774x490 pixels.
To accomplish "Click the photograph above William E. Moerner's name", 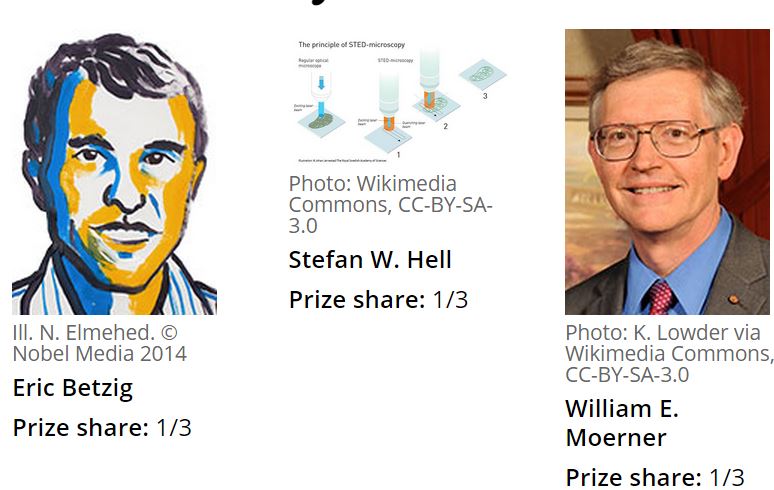I will click(x=667, y=172).
